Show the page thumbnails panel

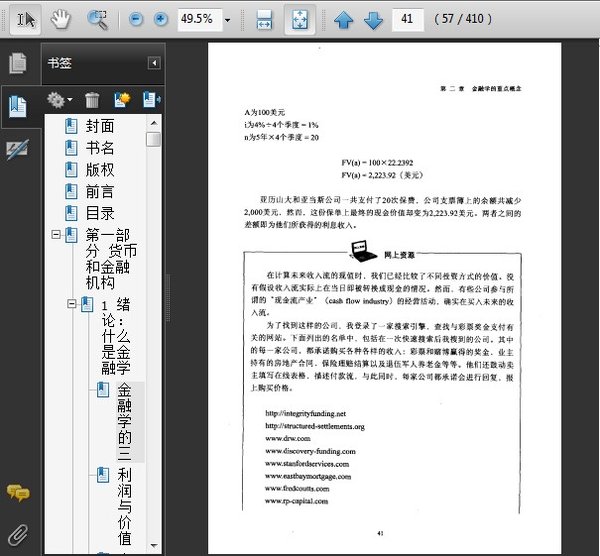point(17,64)
